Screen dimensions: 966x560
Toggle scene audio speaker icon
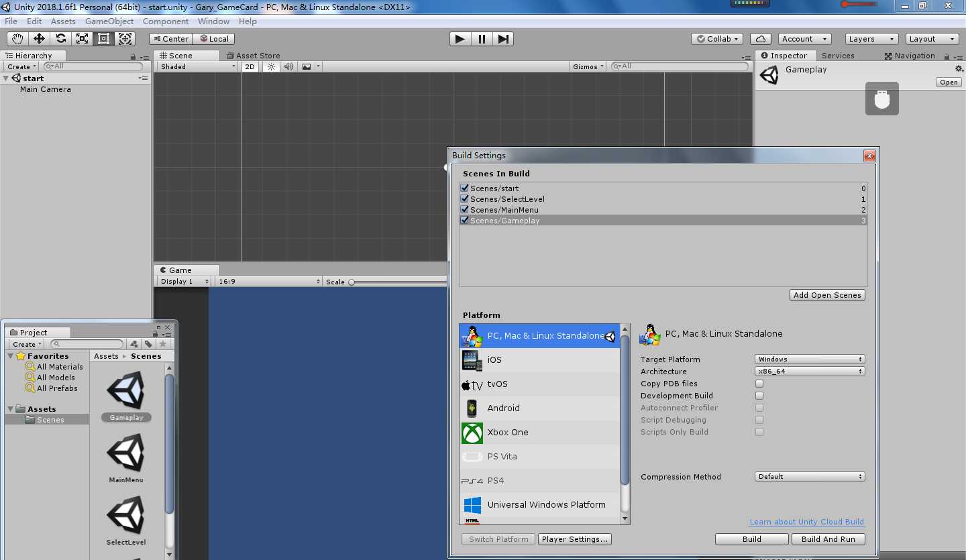click(288, 66)
